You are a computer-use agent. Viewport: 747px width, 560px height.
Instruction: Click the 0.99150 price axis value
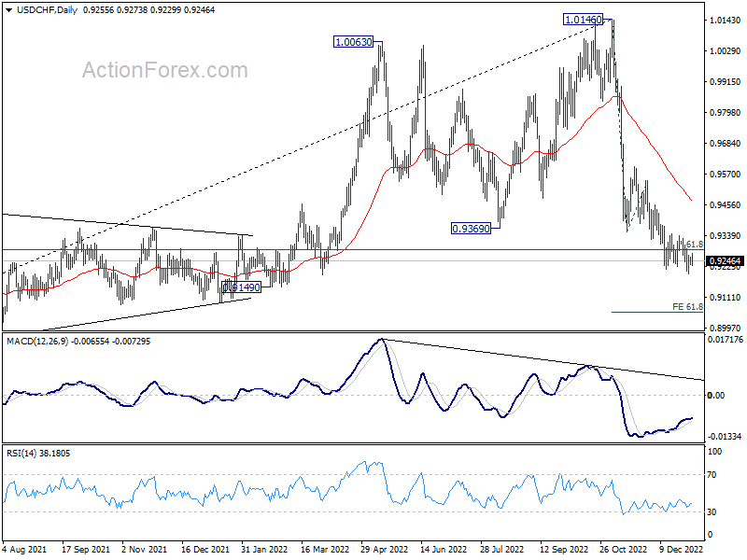[726, 82]
